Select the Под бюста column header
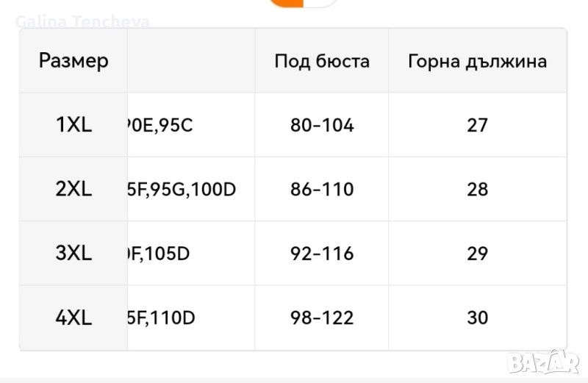The width and height of the screenshot is (588, 383). tap(322, 61)
